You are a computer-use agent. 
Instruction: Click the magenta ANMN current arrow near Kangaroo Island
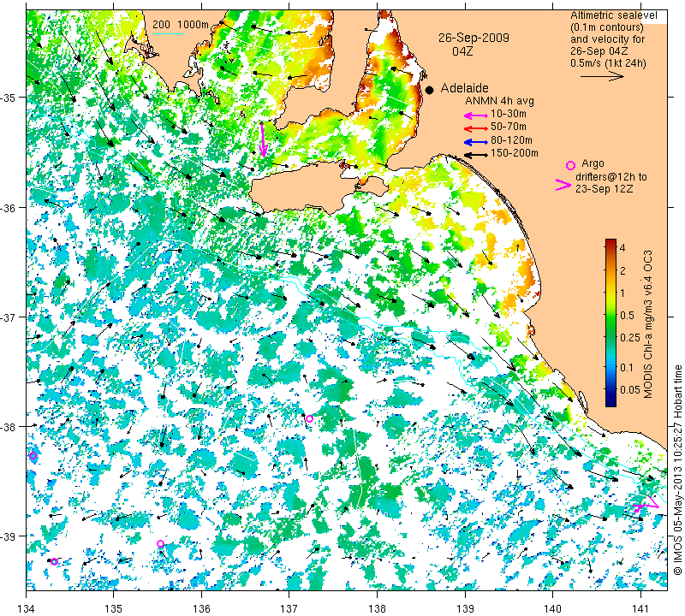(x=263, y=139)
